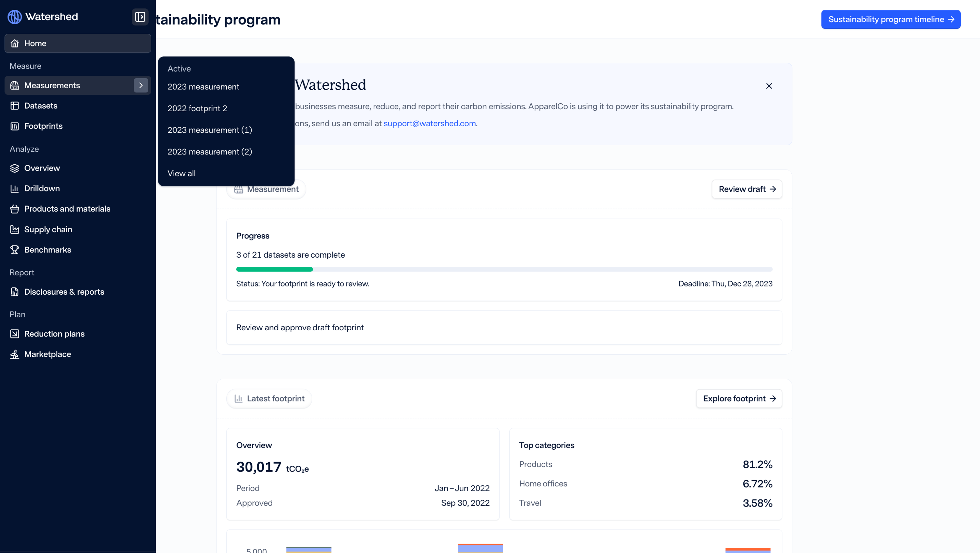This screenshot has height=553, width=980.
Task: Open Benchmarks trophy icon
Action: 15,250
